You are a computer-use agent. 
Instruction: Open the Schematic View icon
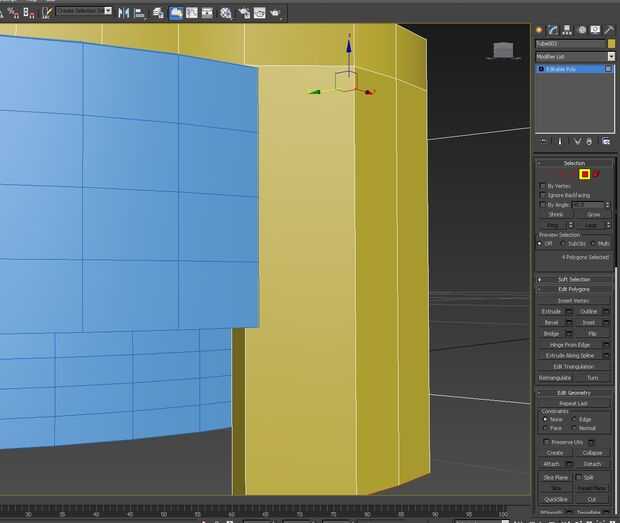pos(207,13)
